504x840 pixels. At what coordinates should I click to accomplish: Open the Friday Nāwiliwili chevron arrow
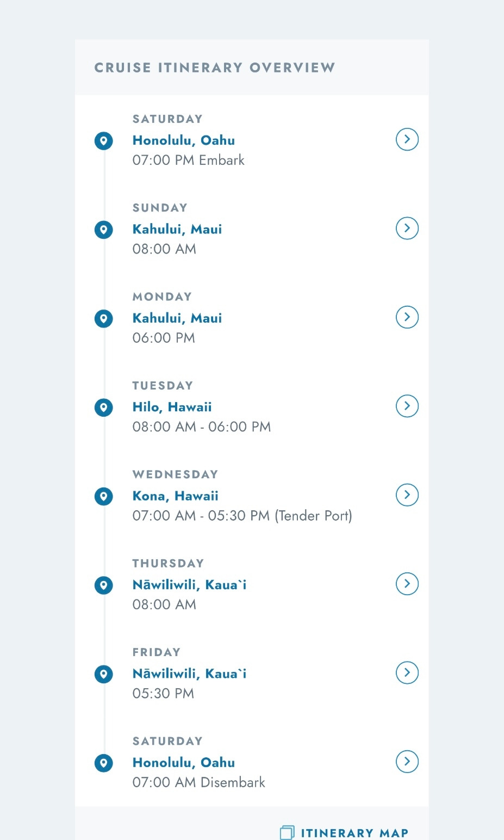click(x=407, y=672)
